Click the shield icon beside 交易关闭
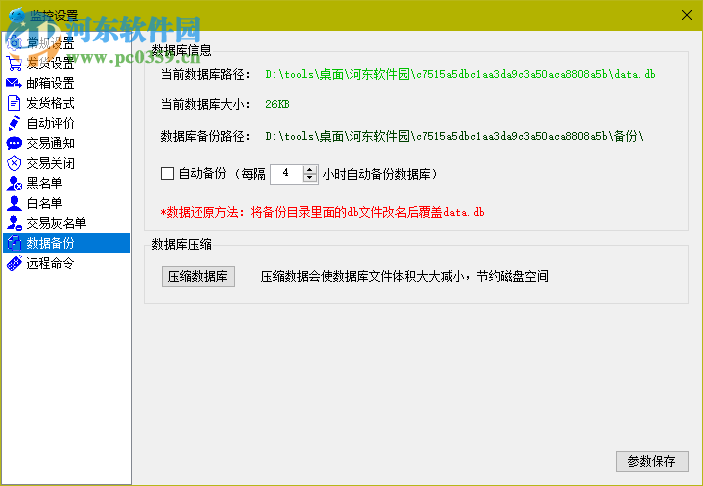The height and width of the screenshot is (486, 703). coord(14,163)
